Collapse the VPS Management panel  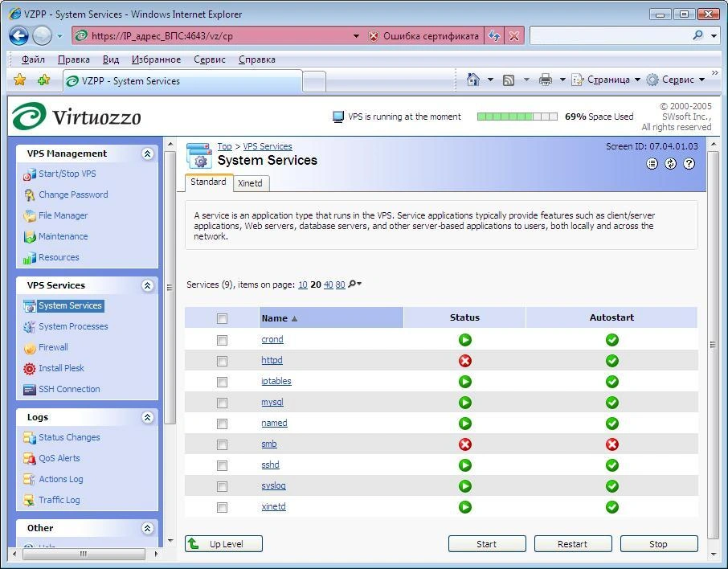148,154
